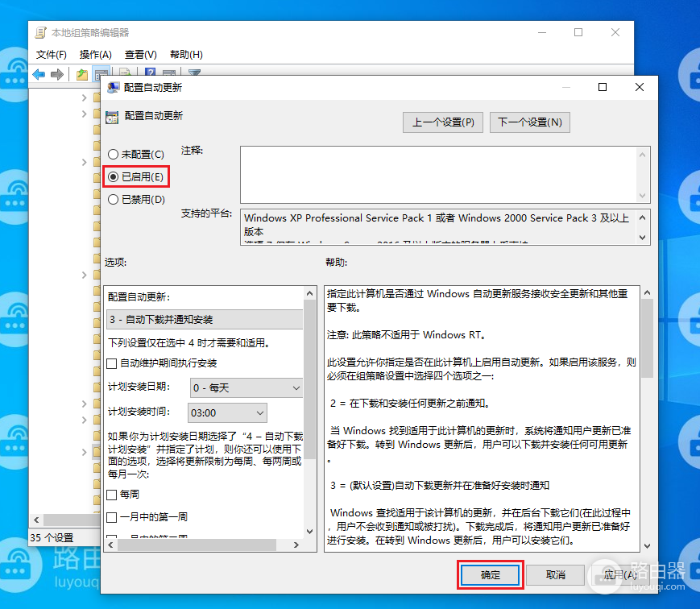Click the filter funnel toolbar icon
700x609 pixels.
(x=194, y=72)
